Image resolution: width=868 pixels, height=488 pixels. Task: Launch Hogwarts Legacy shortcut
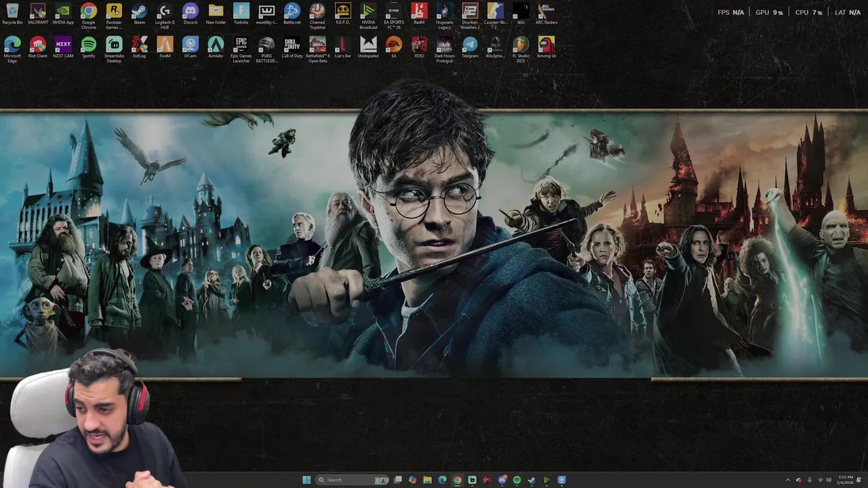(x=445, y=16)
